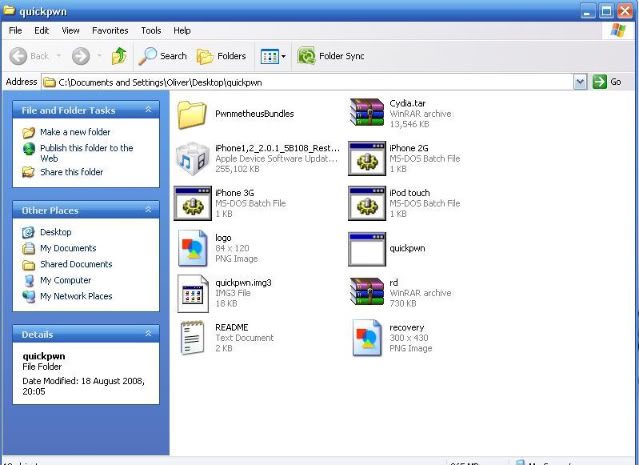Open the Edit menu
Screen dimensions: 639x465
point(42,31)
